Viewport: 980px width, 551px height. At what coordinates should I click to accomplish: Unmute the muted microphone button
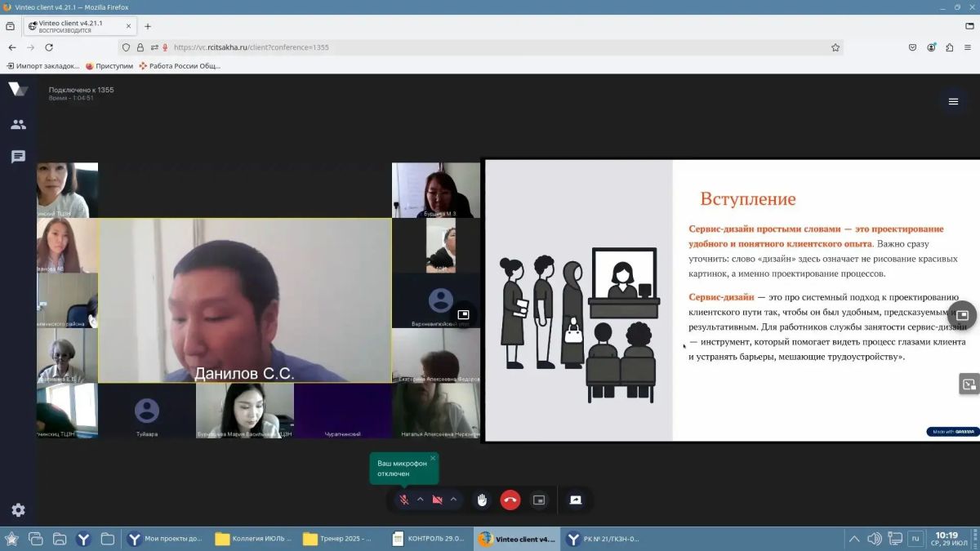point(403,500)
